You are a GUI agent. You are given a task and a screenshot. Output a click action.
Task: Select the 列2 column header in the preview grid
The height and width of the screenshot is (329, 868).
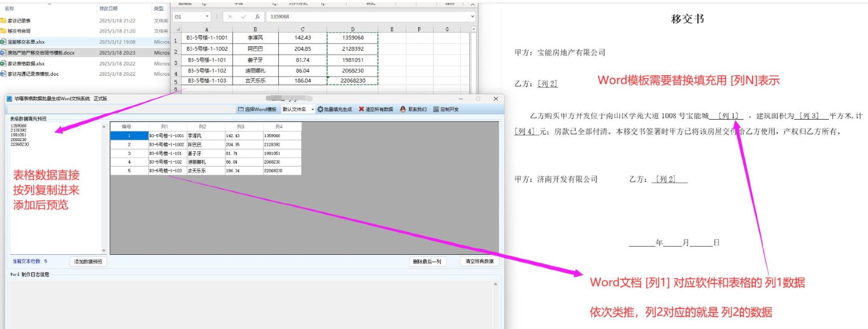pyautogui.click(x=206, y=126)
